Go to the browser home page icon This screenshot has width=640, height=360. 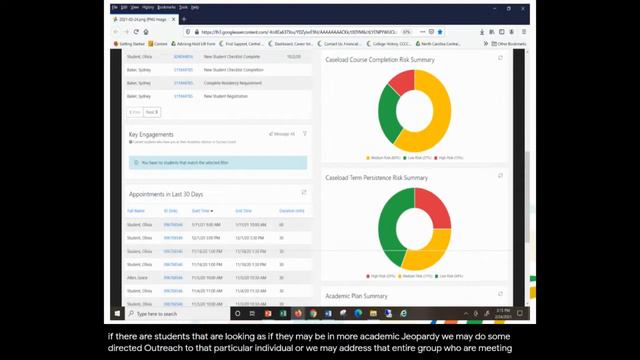(x=146, y=32)
